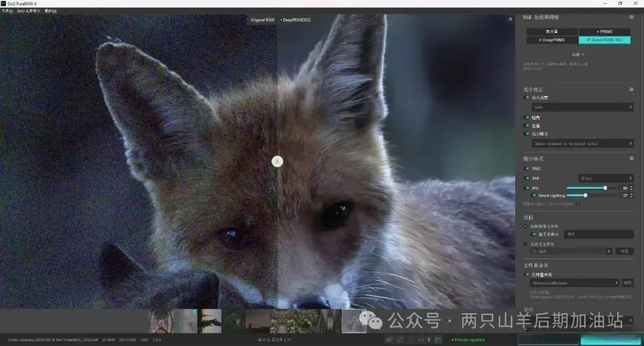Toggle lens sharpness correction

pos(527,98)
